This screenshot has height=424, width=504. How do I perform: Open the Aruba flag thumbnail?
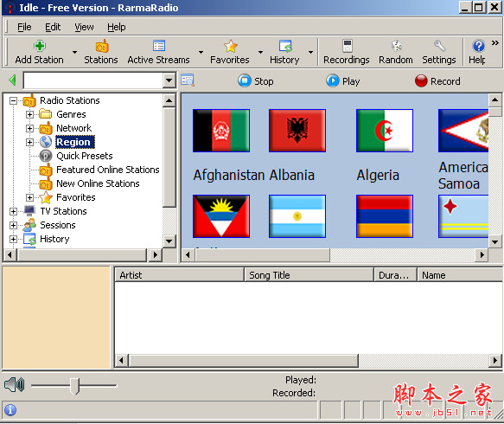[463, 216]
